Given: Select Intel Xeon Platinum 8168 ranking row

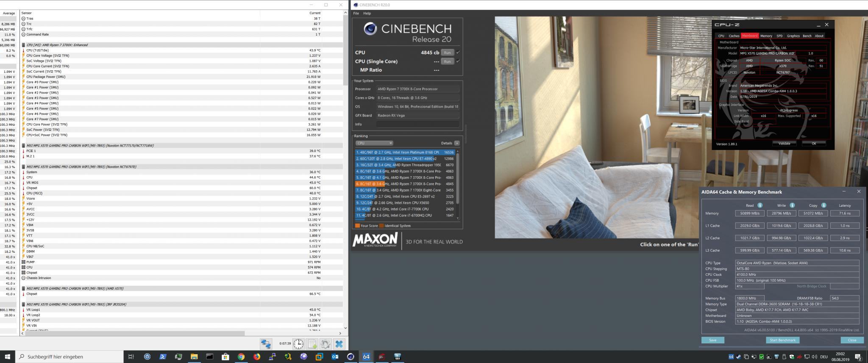Looking at the screenshot, I should [x=405, y=152].
